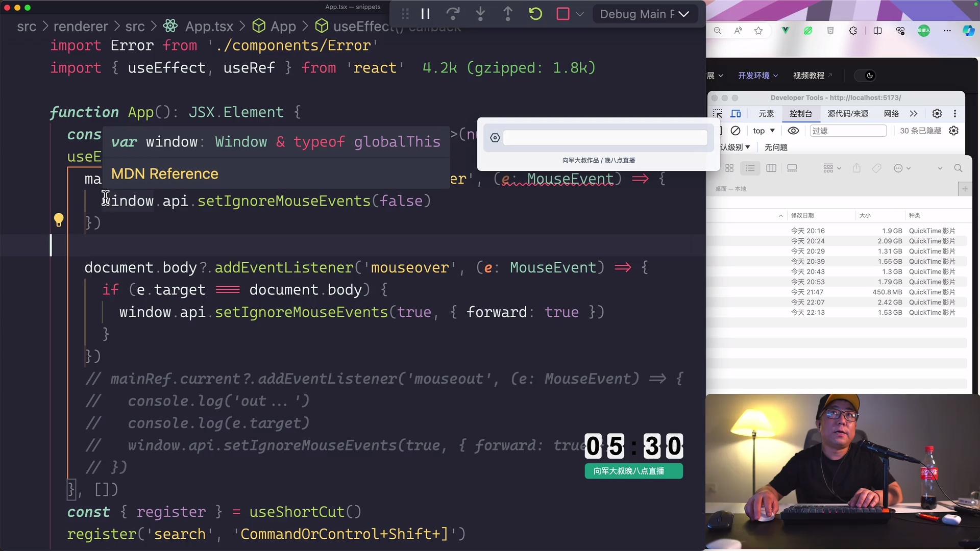This screenshot has width=980, height=551.
Task: Click the lightbulb code action in the editor
Action: coord(59,220)
